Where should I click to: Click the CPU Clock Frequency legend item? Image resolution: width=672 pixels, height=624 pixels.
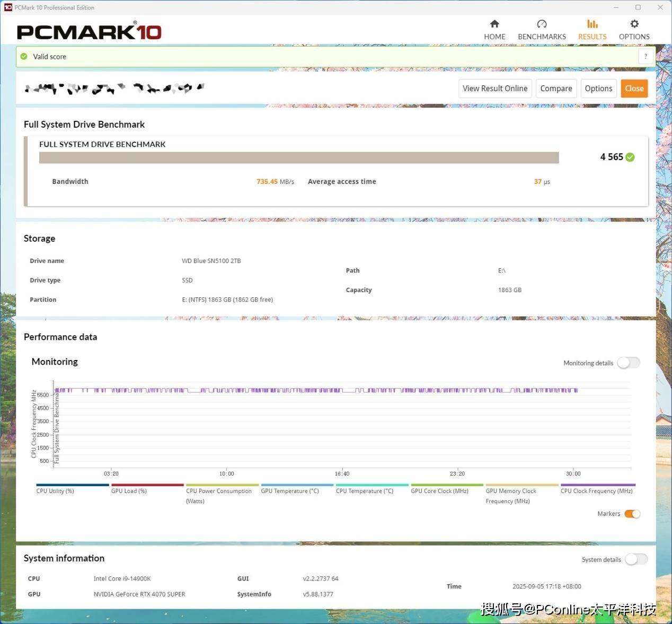596,491
